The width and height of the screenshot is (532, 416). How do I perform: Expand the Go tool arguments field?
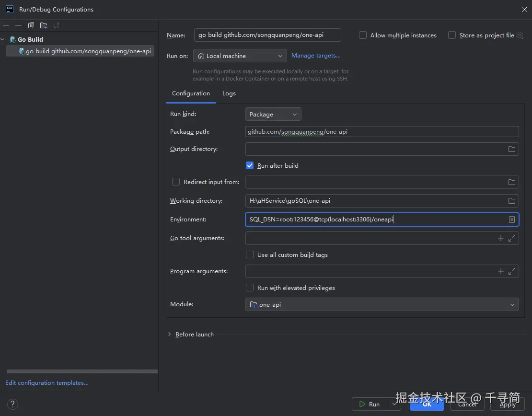(512, 238)
